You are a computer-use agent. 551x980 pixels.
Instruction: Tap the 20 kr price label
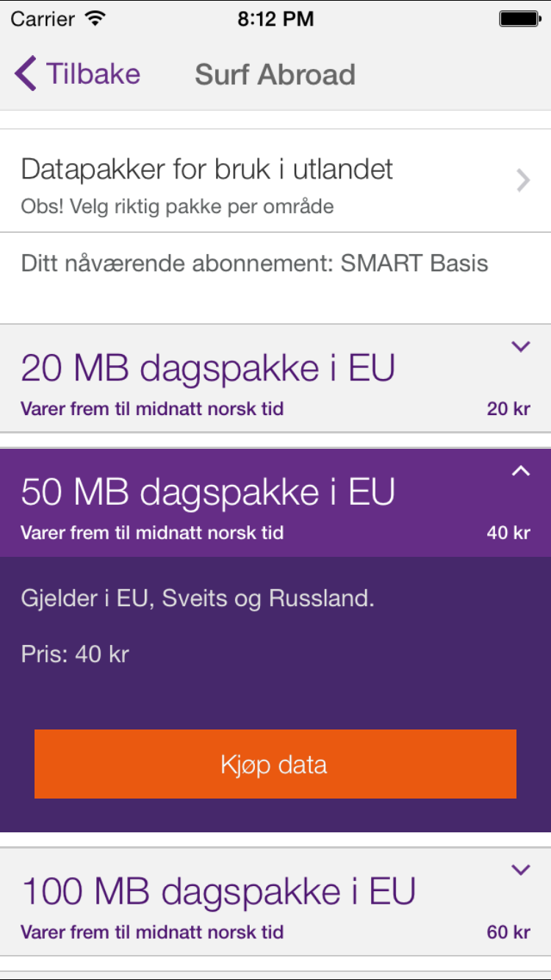(x=508, y=408)
